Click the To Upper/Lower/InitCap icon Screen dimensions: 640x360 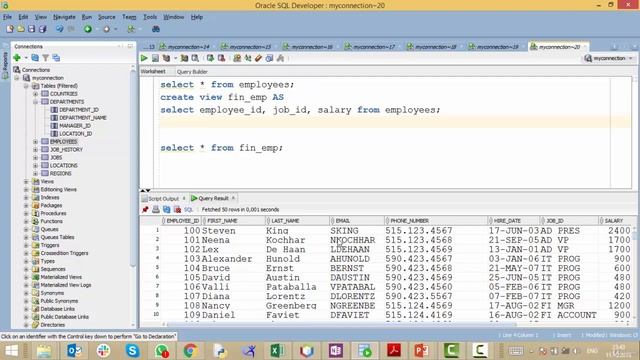tap(248, 58)
